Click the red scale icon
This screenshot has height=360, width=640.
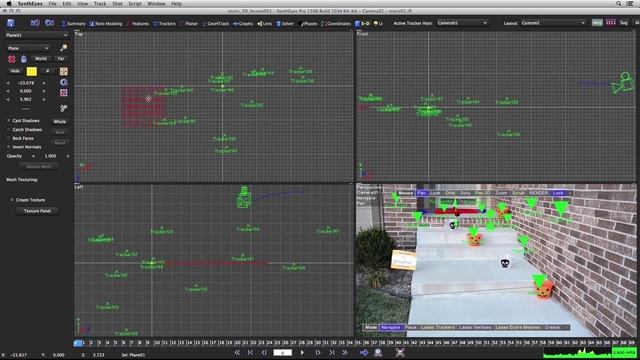63,93
